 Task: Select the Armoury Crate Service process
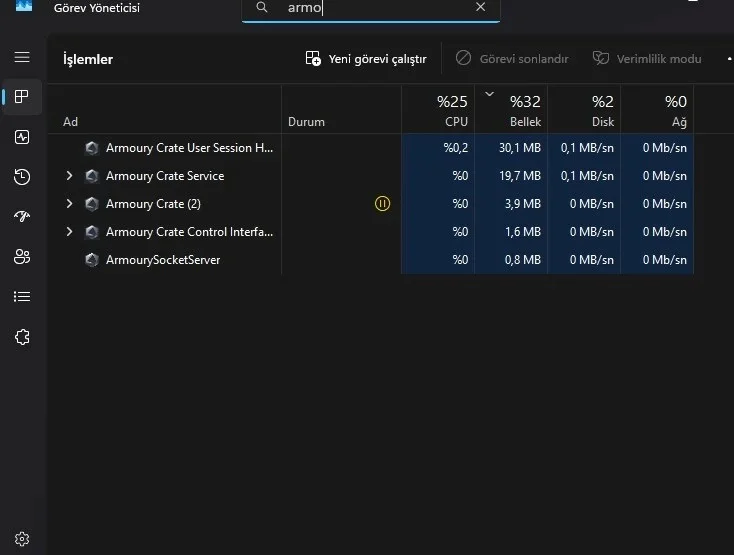point(371,176)
